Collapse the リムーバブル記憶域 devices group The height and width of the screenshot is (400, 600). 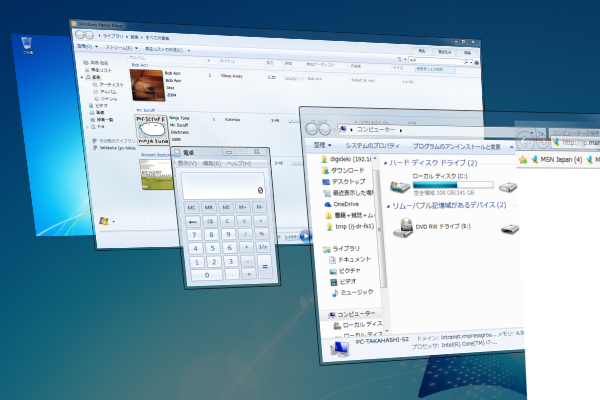[388, 206]
